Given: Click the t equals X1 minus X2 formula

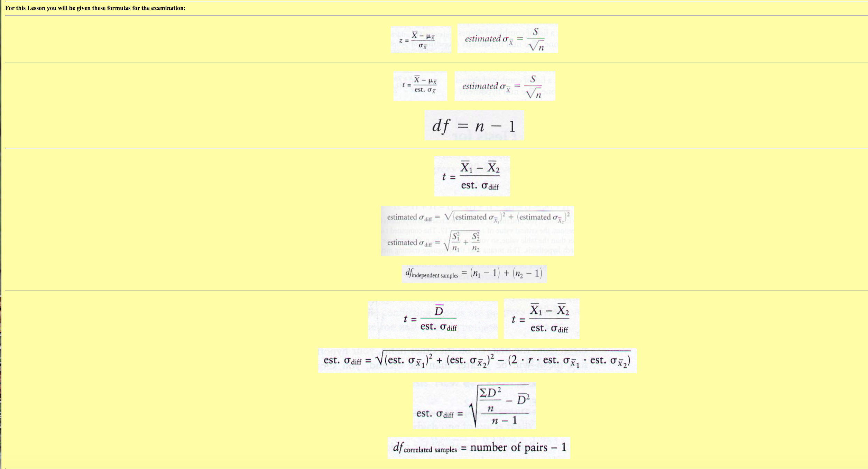Looking at the screenshot, I should coord(471,177).
